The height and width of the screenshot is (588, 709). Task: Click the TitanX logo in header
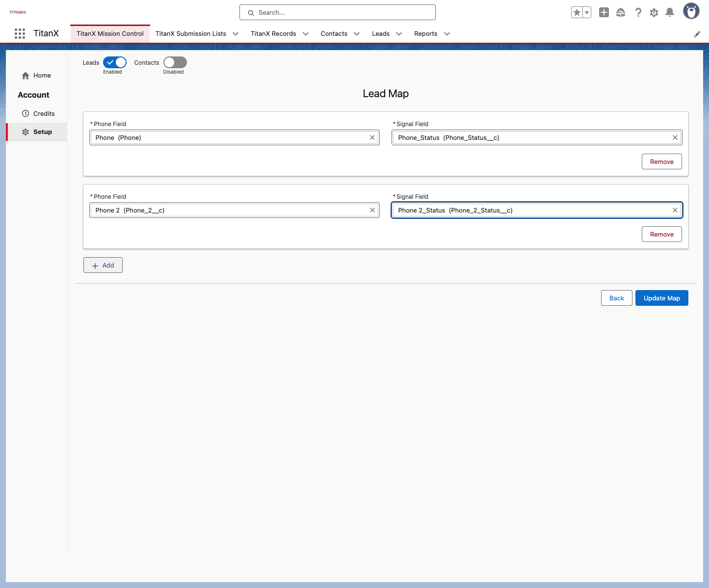pyautogui.click(x=18, y=12)
